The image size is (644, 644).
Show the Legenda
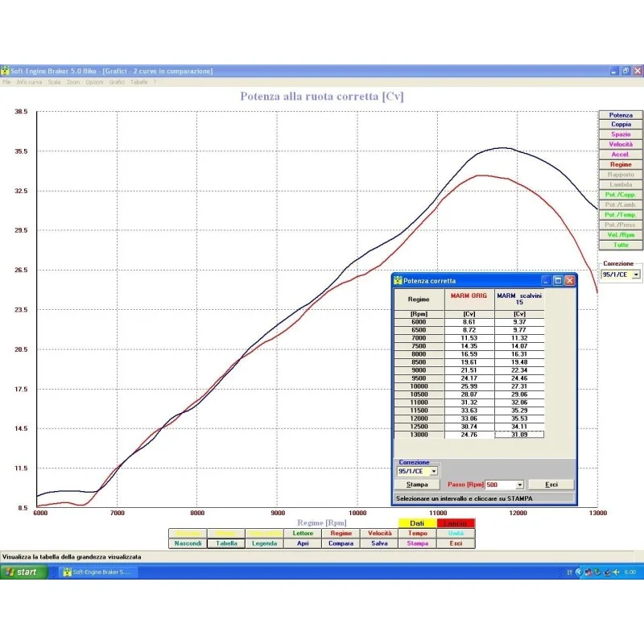click(x=265, y=543)
